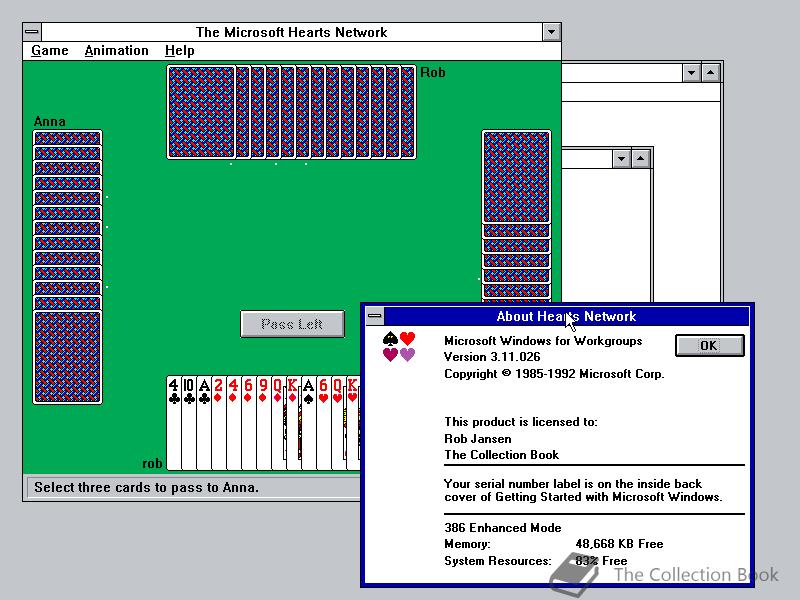Image resolution: width=800 pixels, height=600 pixels.
Task: Click the 'Memory:' label
Action: (x=467, y=544)
